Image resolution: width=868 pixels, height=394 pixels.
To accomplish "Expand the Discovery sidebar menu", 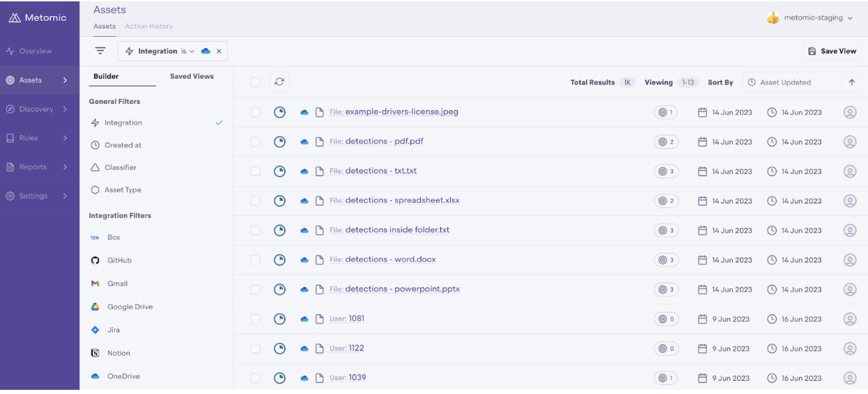I will click(65, 109).
